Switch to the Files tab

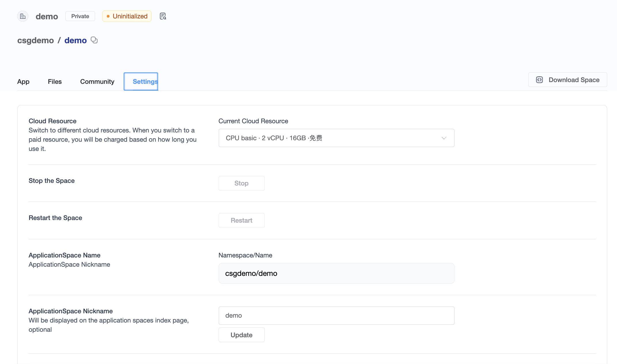(55, 81)
